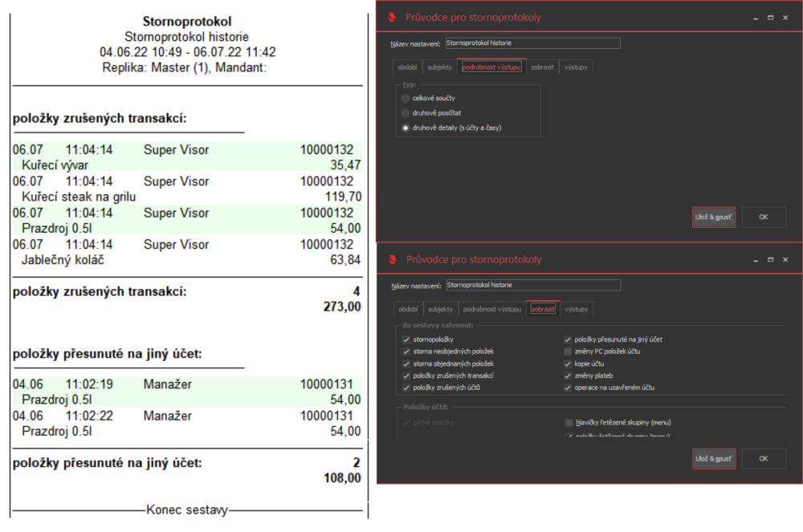Image resolution: width=803 pixels, height=532 pixels.
Task: Select 'podrobnost výstupu' tab in upper window
Action: click(491, 67)
